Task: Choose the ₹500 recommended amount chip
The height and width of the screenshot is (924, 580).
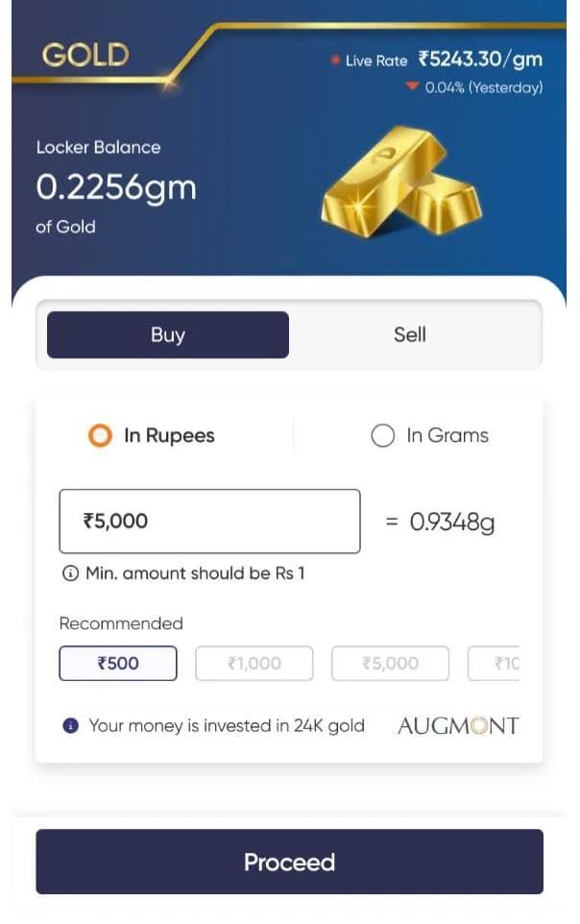Action: tap(117, 663)
